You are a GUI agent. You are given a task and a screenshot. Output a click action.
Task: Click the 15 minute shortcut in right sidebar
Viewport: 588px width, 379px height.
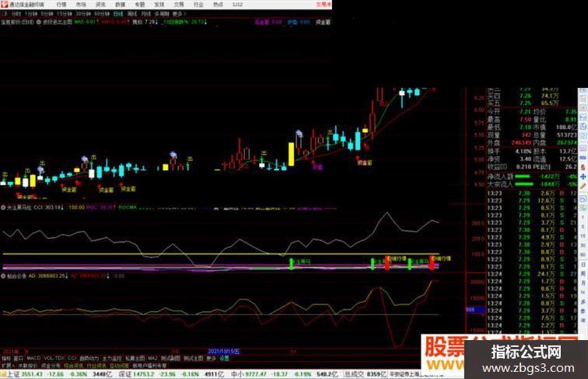[x=583, y=236]
